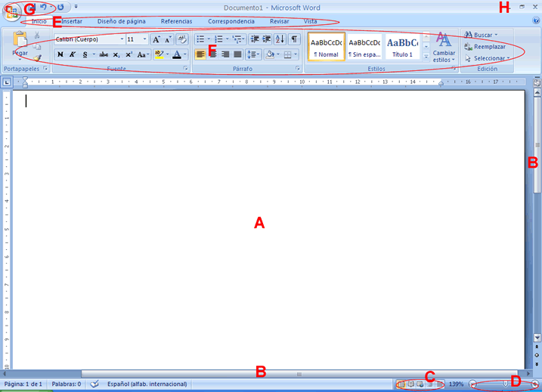Open the line spacing dropdown
The height and width of the screenshot is (392, 542).
[253, 54]
